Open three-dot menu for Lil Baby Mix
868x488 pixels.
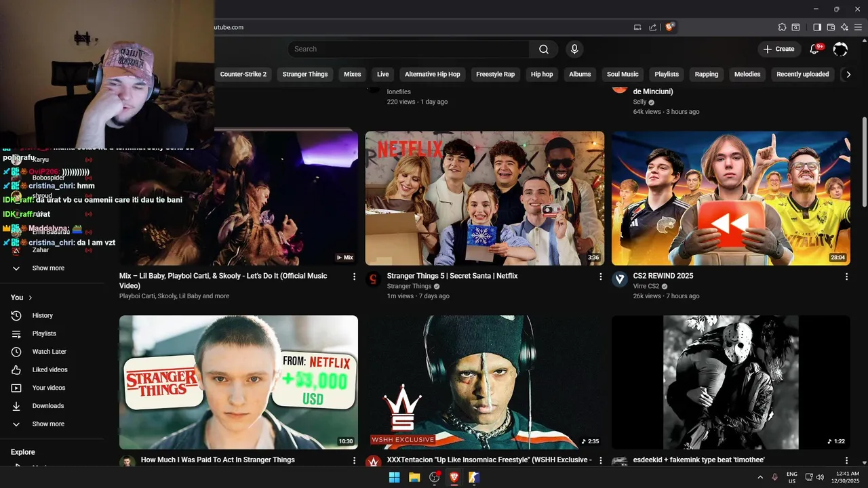pos(354,277)
